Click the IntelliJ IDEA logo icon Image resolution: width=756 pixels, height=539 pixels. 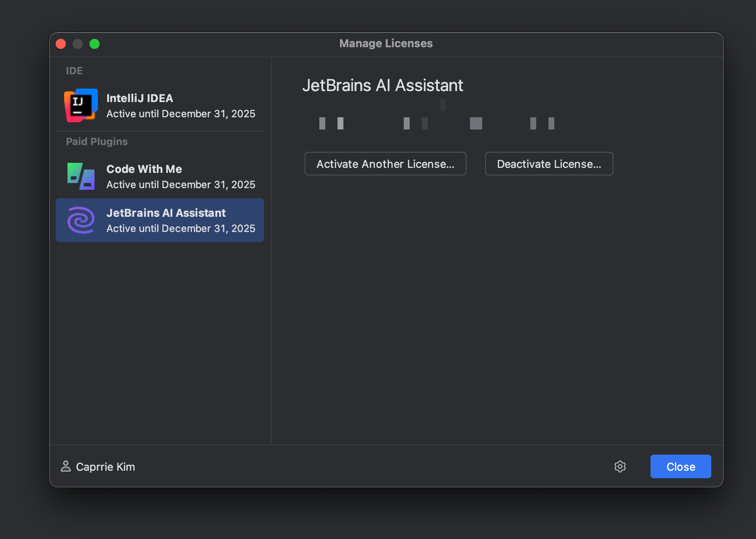[x=81, y=105]
